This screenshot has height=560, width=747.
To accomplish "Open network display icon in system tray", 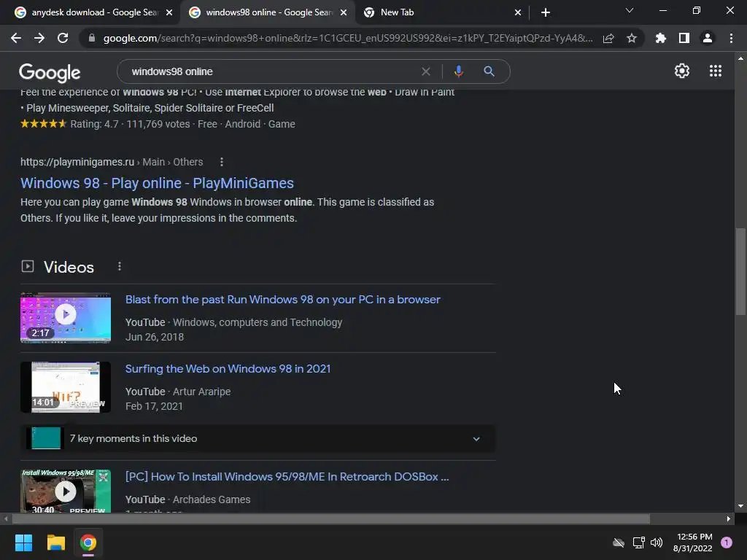I will tap(638, 542).
